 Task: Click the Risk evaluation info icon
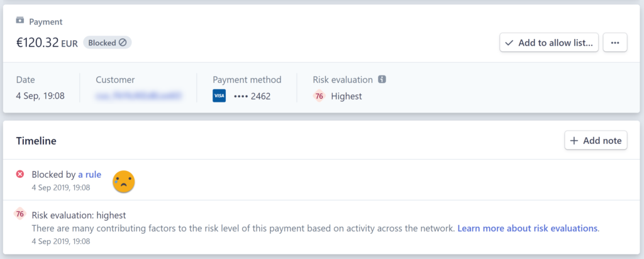[382, 79]
